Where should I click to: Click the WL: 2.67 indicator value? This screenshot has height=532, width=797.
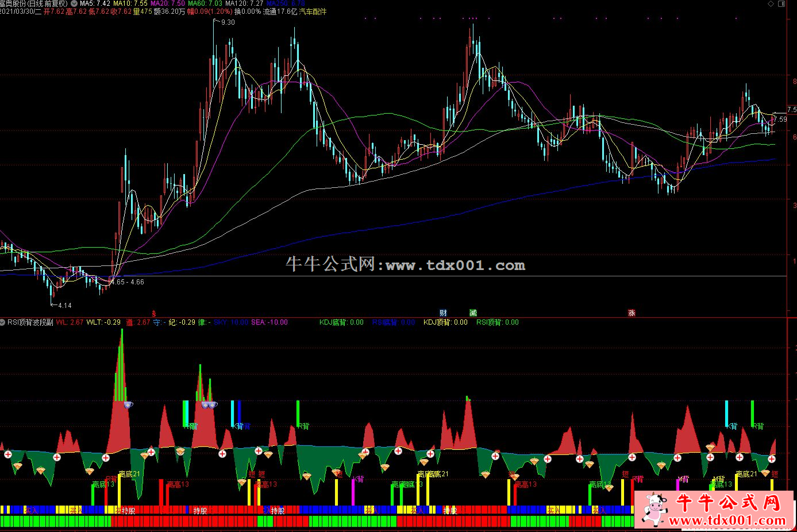click(x=70, y=322)
